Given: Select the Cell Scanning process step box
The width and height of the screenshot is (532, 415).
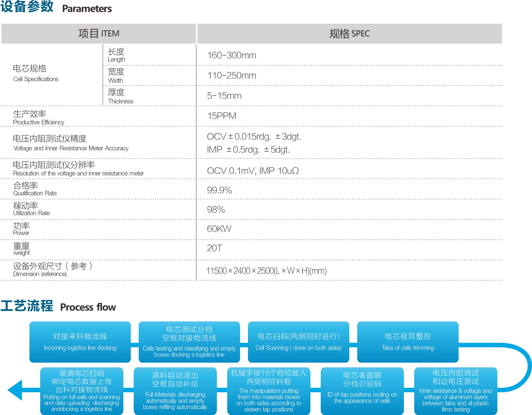Looking at the screenshot, I should click(298, 342).
